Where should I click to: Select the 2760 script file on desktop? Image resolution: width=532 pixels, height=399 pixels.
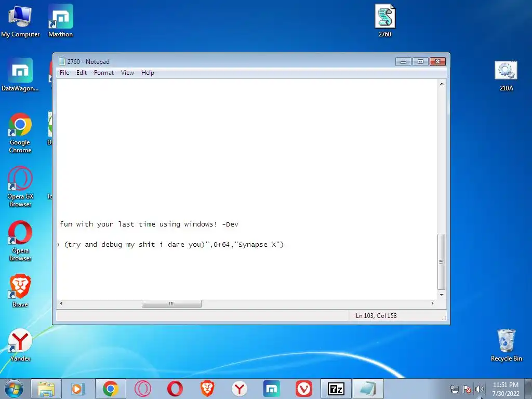coord(385,20)
